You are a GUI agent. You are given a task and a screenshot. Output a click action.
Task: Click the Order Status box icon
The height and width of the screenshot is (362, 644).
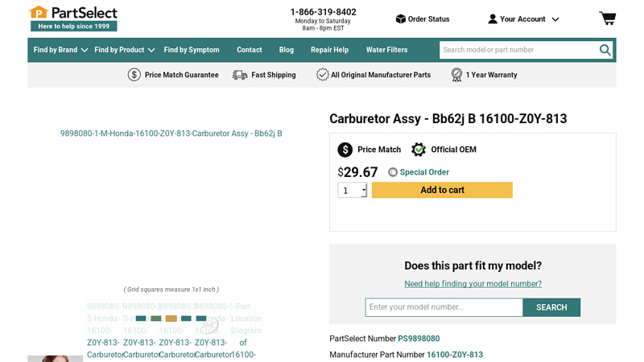pos(400,19)
